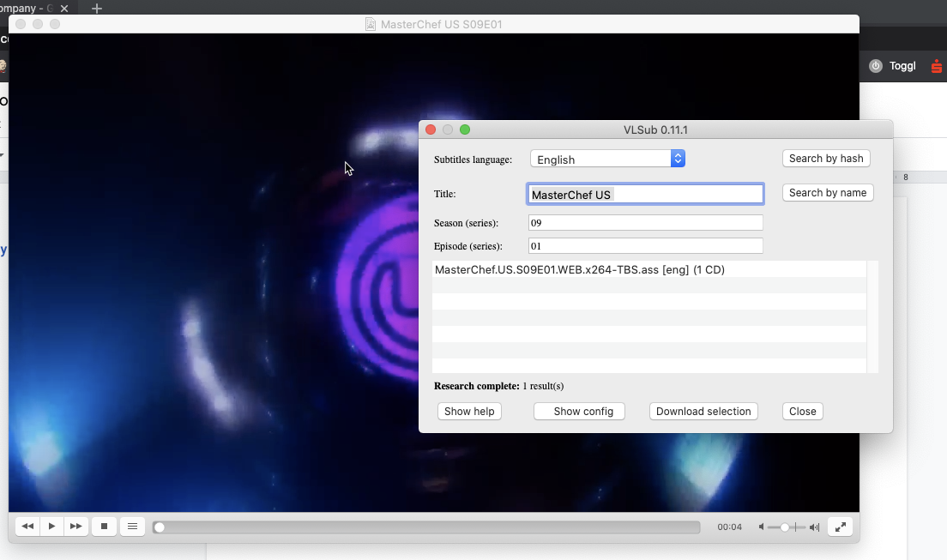Close the VLSub dialog
The height and width of the screenshot is (560, 947).
802,411
